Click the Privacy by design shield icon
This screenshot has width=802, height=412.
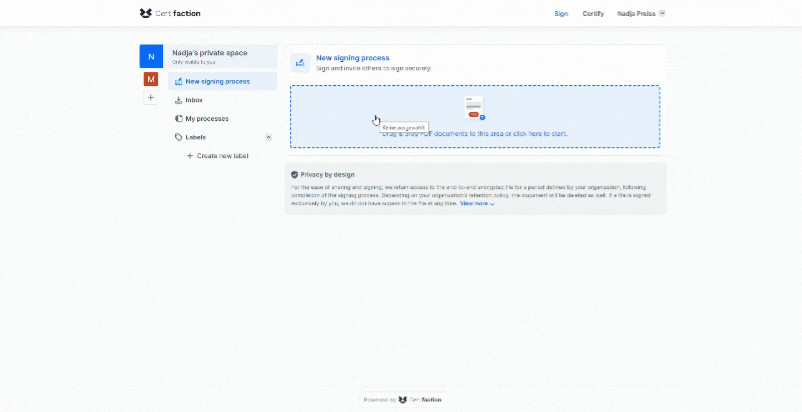295,174
